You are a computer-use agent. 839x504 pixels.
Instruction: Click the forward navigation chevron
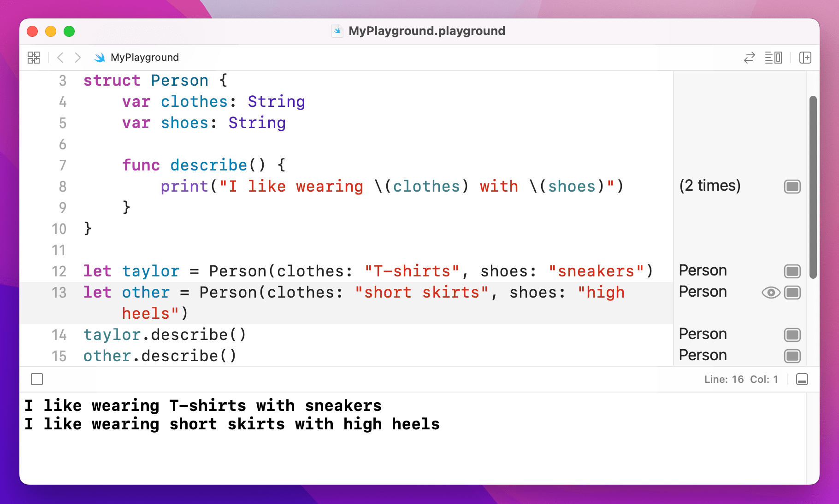pyautogui.click(x=77, y=58)
